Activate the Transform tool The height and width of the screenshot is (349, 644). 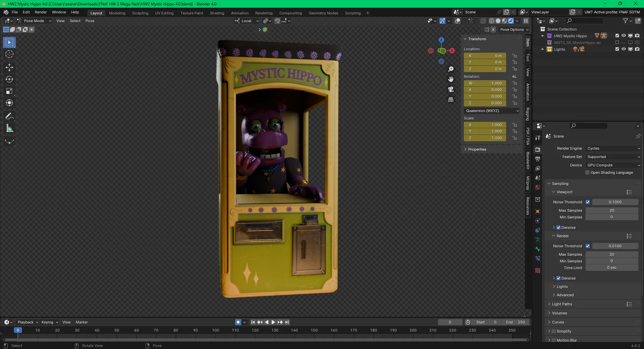tap(9, 103)
